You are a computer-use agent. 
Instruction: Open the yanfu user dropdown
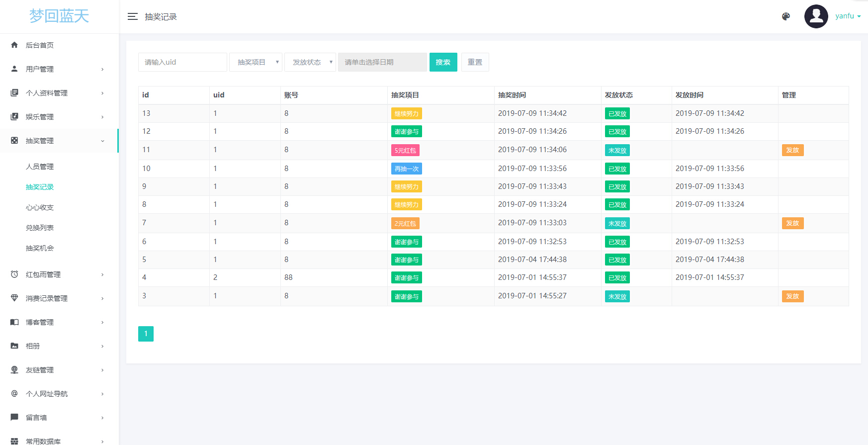point(848,16)
